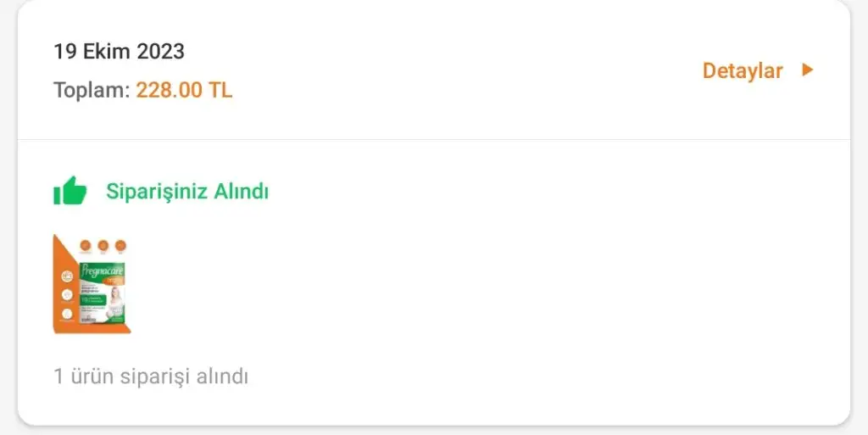Image resolution: width=868 pixels, height=435 pixels.
Task: Click top white badge on orange side strip
Action: [67, 276]
